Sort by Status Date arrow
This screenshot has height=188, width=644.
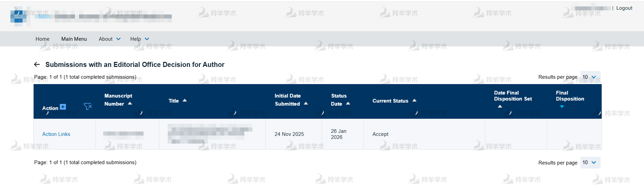click(348, 104)
